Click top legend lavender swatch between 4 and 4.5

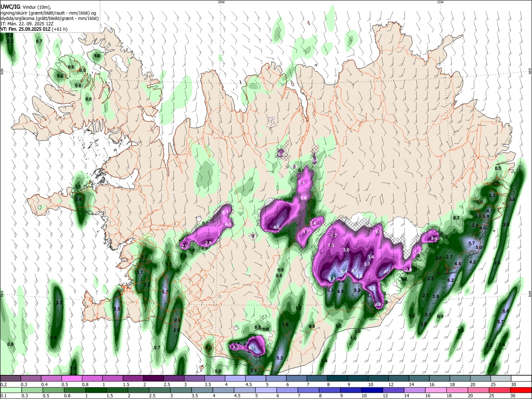(234, 379)
